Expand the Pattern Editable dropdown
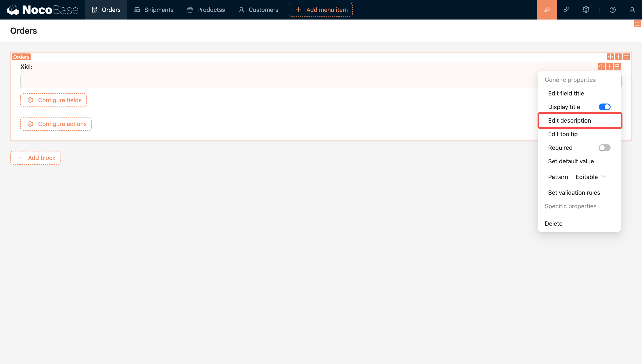 point(590,177)
